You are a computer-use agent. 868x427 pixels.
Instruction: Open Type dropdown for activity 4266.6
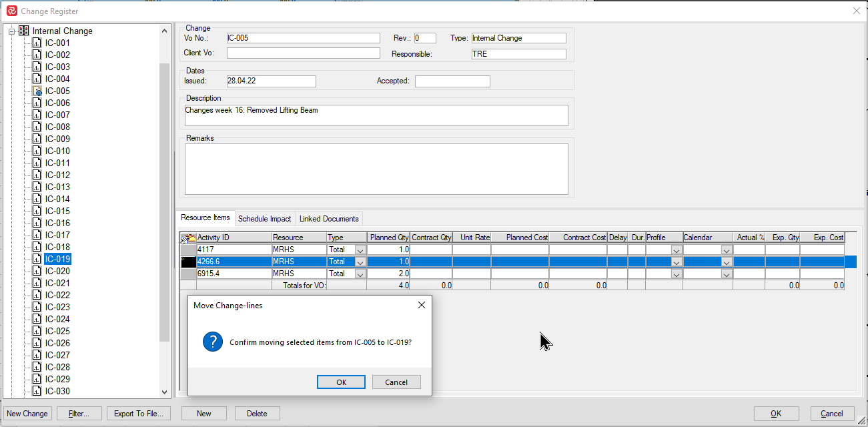[361, 262]
